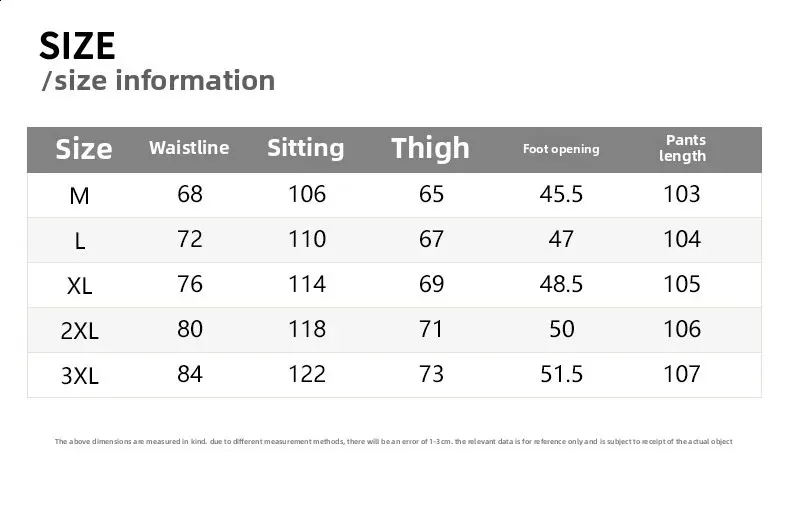Click waistline value 68 in row M

point(190,194)
